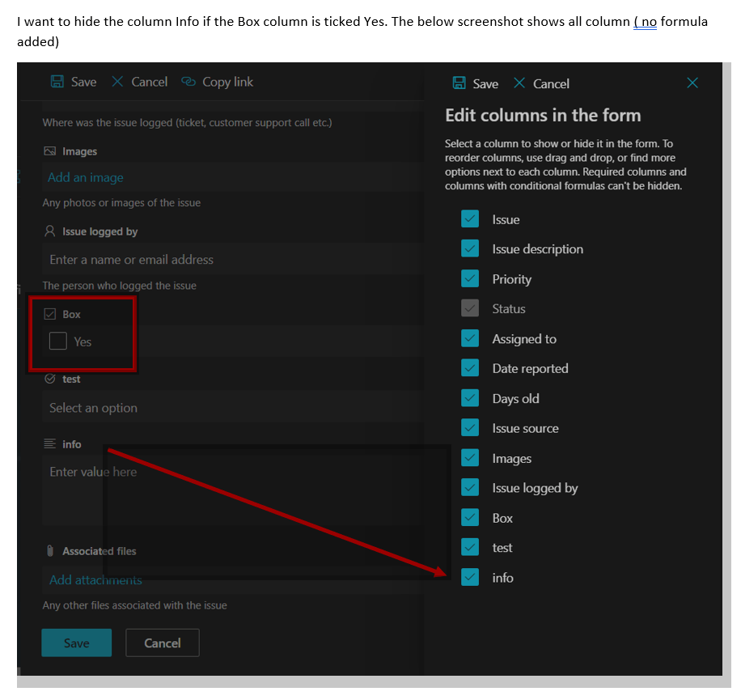741x700 pixels.
Task: Click the Images field picture icon
Action: click(49, 151)
